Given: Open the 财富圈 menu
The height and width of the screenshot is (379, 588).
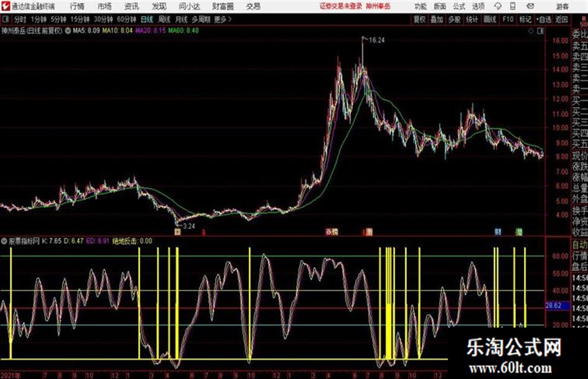Looking at the screenshot, I should (x=223, y=6).
